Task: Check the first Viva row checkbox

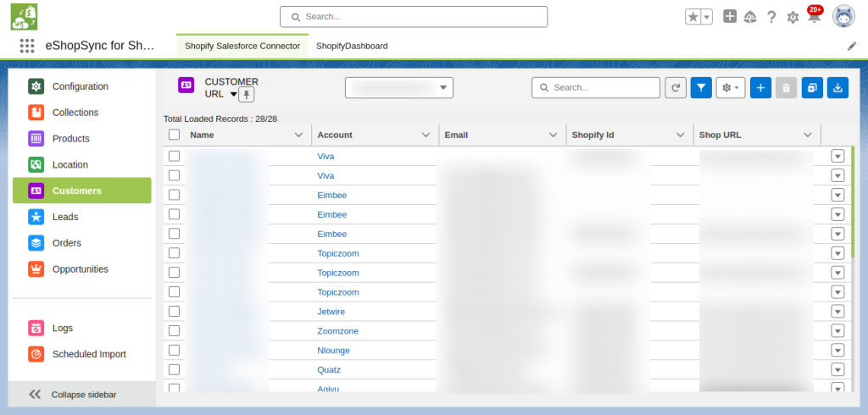Action: click(175, 156)
